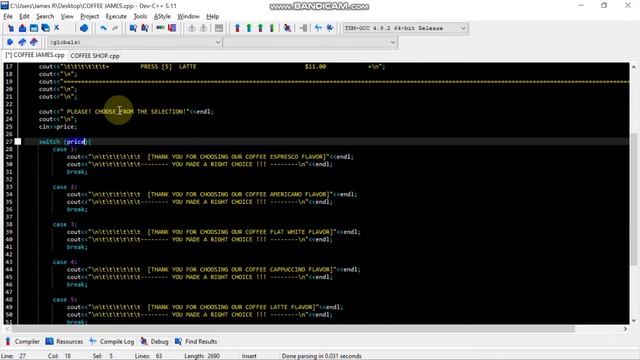This screenshot has height=360, width=640.
Task: Open the View menu
Action: pos(67,16)
